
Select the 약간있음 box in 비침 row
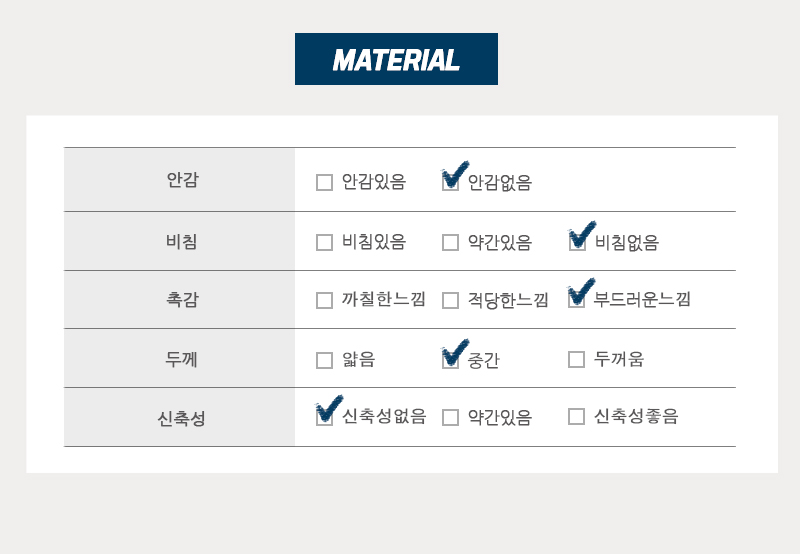pos(451,242)
